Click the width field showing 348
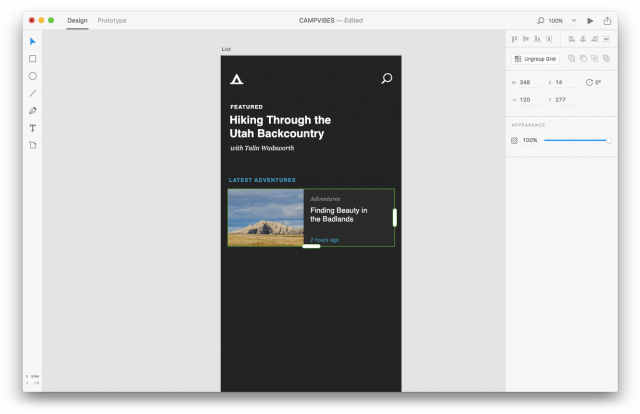 point(529,82)
